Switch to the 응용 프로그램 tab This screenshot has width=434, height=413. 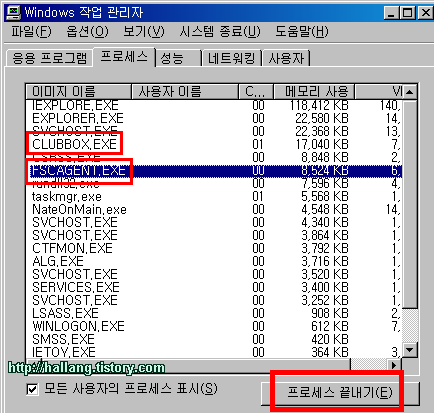(x=49, y=59)
